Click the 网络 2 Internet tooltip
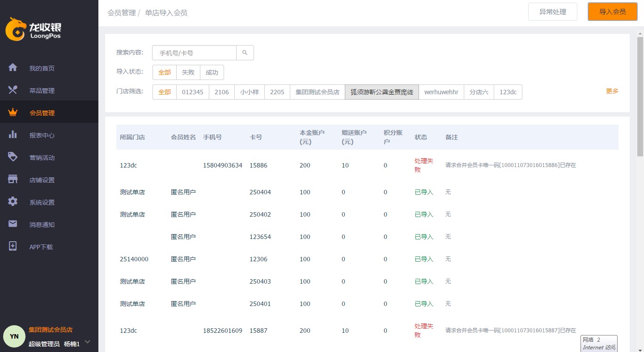 pos(599,344)
